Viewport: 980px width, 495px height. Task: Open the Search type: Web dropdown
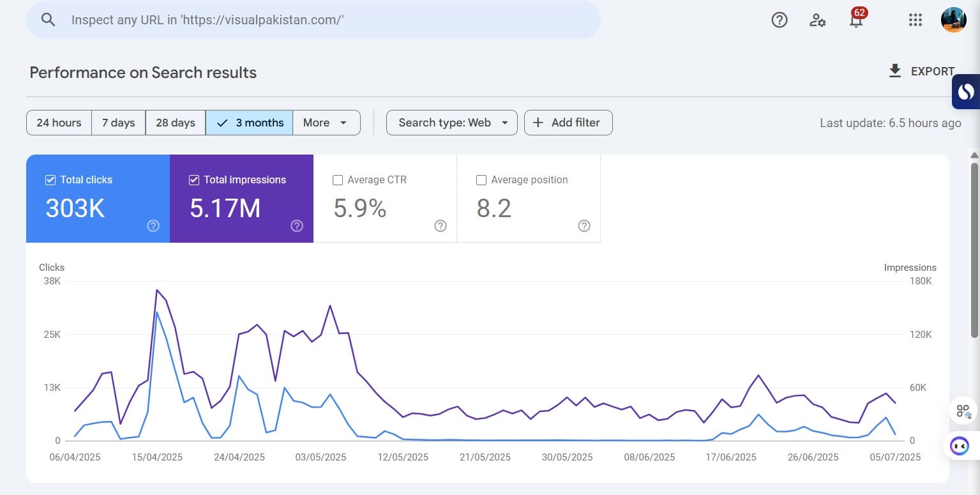coord(452,123)
